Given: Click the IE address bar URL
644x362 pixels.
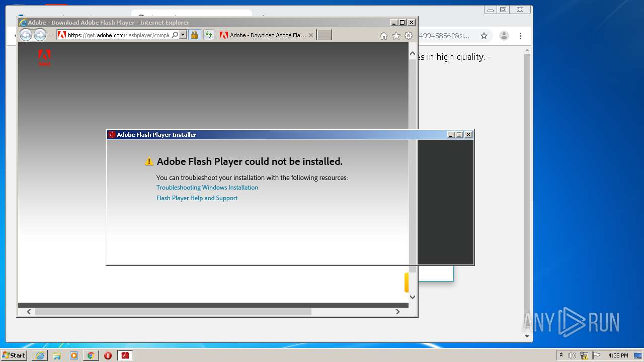Looking at the screenshot, I should [x=118, y=35].
